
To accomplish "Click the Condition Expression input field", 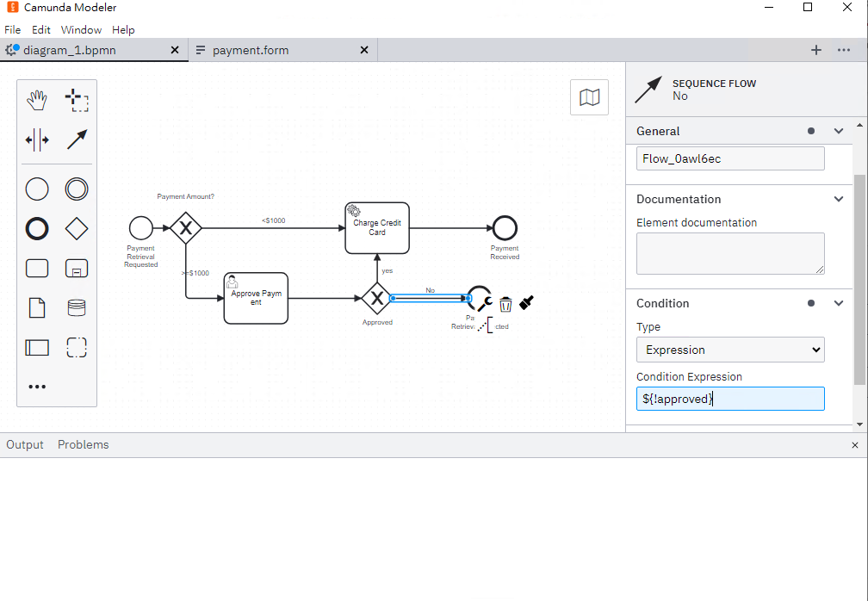I will pos(730,399).
